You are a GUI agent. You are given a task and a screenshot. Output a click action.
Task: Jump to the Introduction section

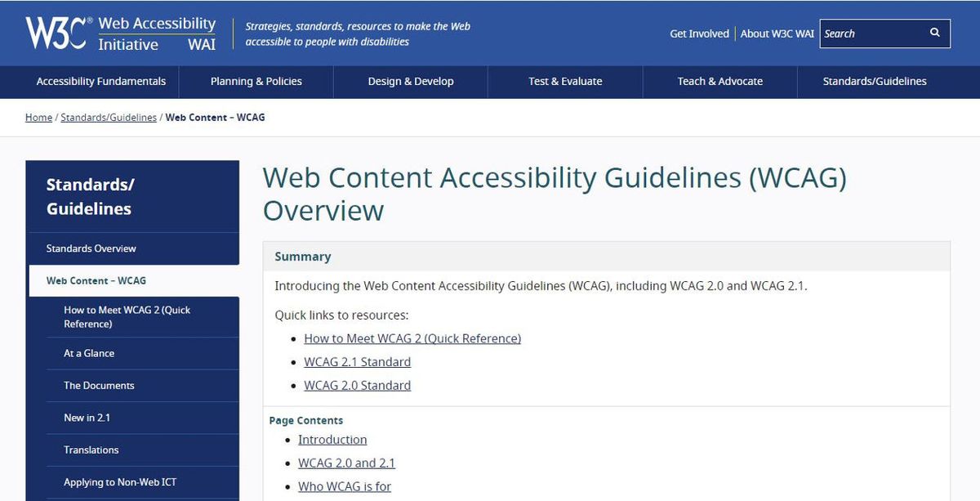pyautogui.click(x=332, y=439)
